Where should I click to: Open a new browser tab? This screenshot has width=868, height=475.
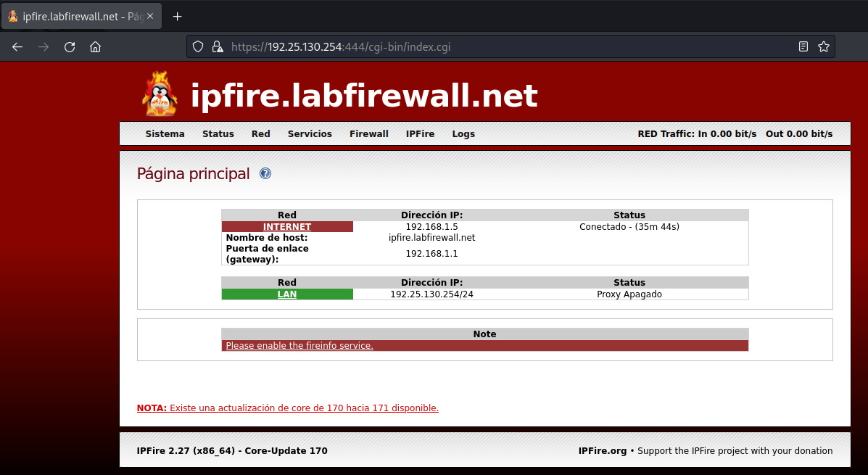(x=177, y=17)
